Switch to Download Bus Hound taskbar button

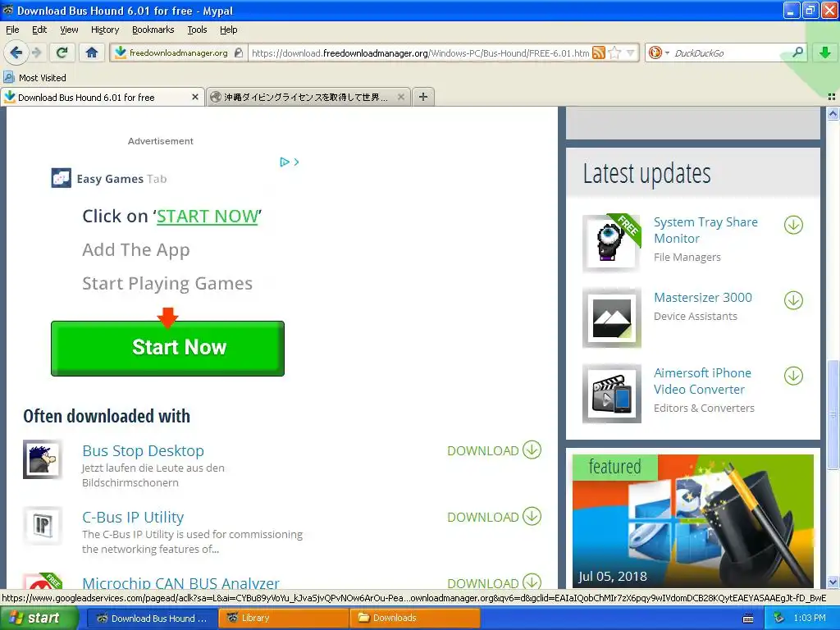(152, 619)
